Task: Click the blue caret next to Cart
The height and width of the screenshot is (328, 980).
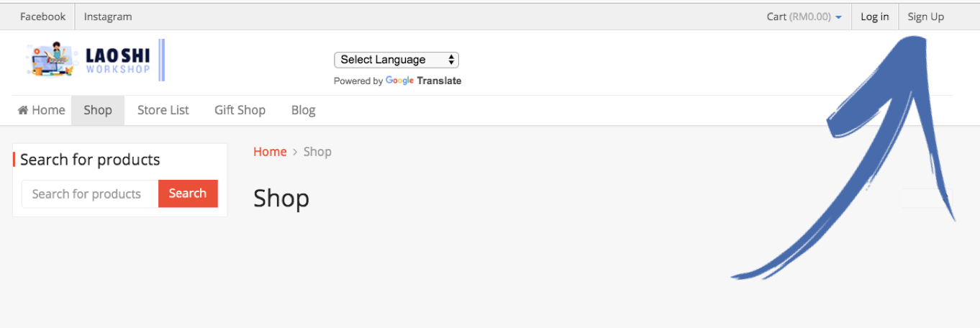Action: [838, 17]
